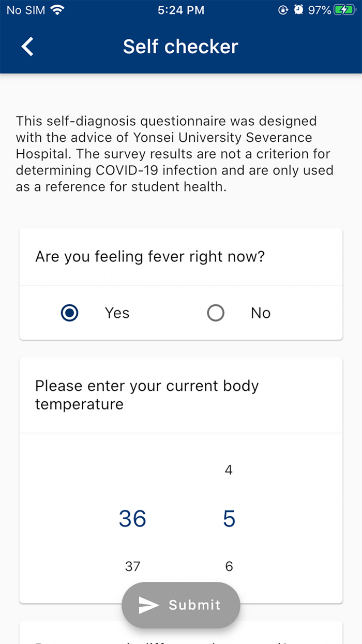Pick 37 in the degrees picker
This screenshot has height=644, width=362.
click(x=132, y=566)
